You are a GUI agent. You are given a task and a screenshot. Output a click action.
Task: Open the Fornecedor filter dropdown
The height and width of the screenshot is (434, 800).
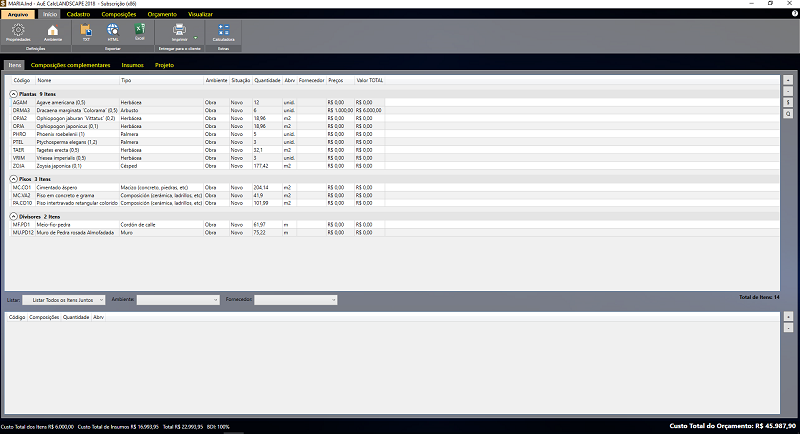[296, 300]
